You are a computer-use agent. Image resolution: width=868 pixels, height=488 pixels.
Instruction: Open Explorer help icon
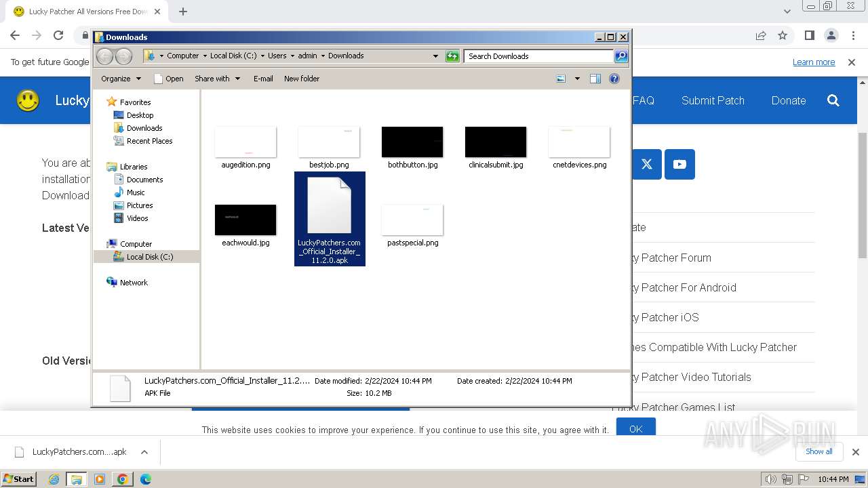tap(614, 79)
